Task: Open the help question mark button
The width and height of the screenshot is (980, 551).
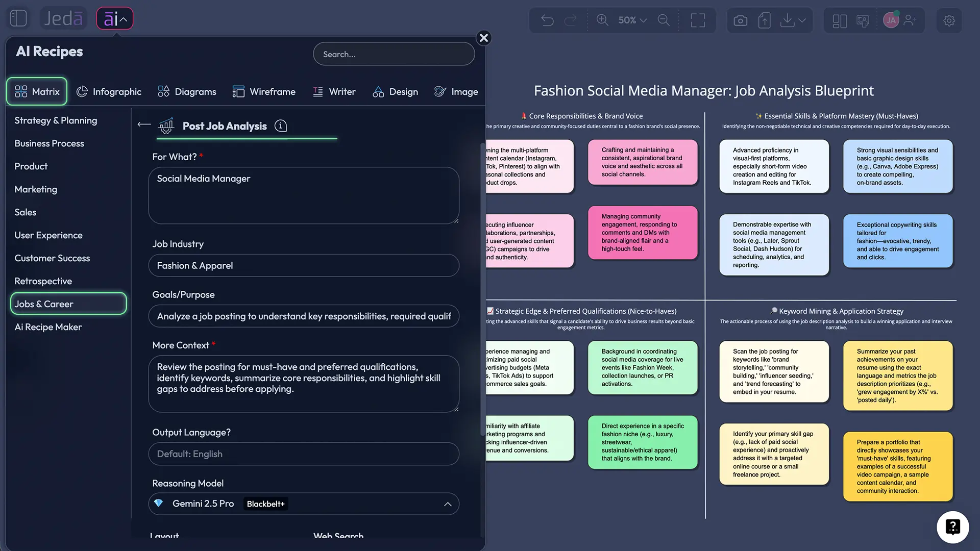Action: 952,527
